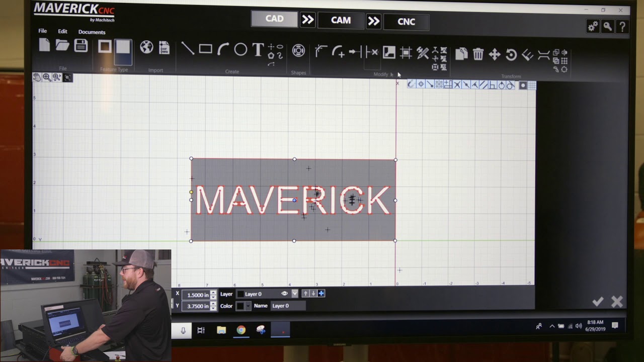Select the outline feature type
This screenshot has width=644, height=362.
point(105,47)
